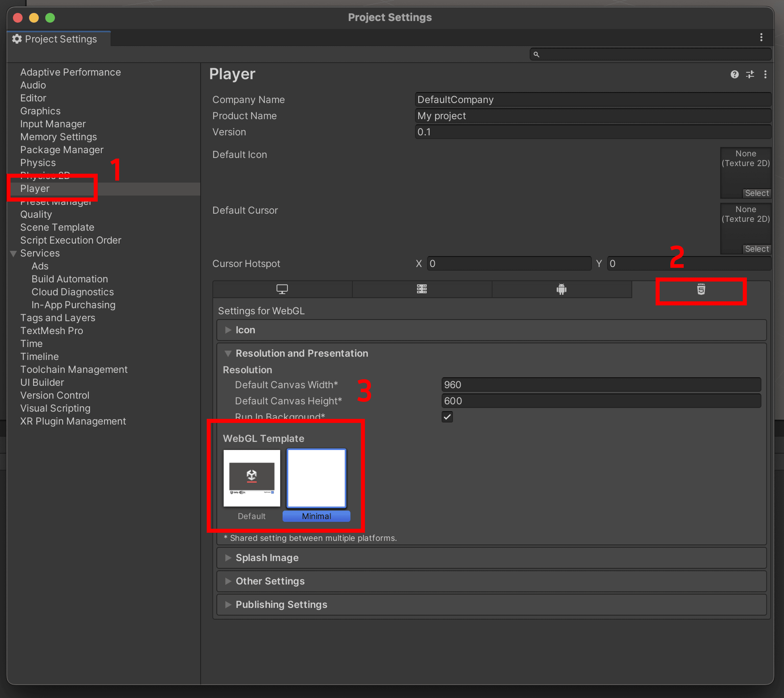
Task: Open the Player help documentation icon
Action: click(734, 74)
